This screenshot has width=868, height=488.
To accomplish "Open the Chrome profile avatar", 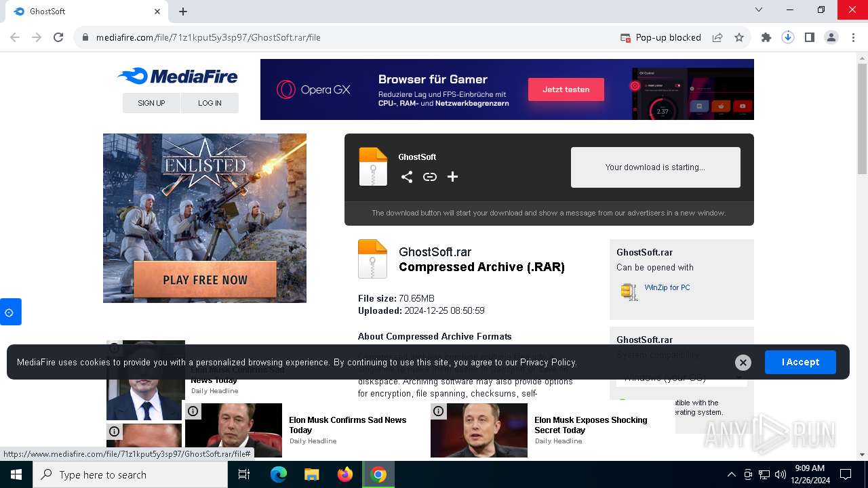I will coord(831,38).
